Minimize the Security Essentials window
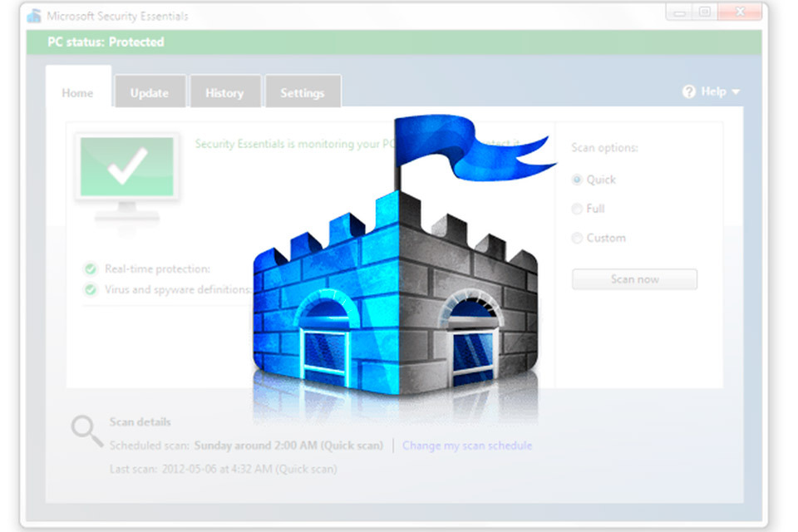The height and width of the screenshot is (532, 798). pyautogui.click(x=679, y=12)
